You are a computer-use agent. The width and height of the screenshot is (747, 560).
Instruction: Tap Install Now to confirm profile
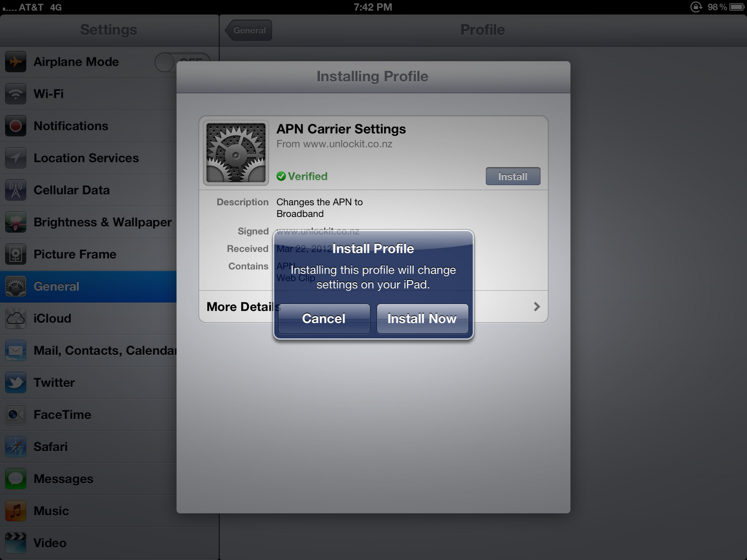[422, 319]
